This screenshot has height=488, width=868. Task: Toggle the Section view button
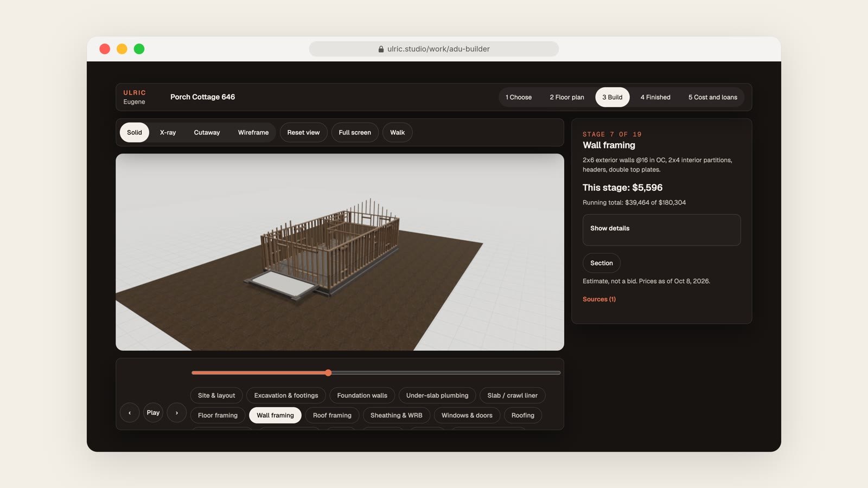(602, 263)
